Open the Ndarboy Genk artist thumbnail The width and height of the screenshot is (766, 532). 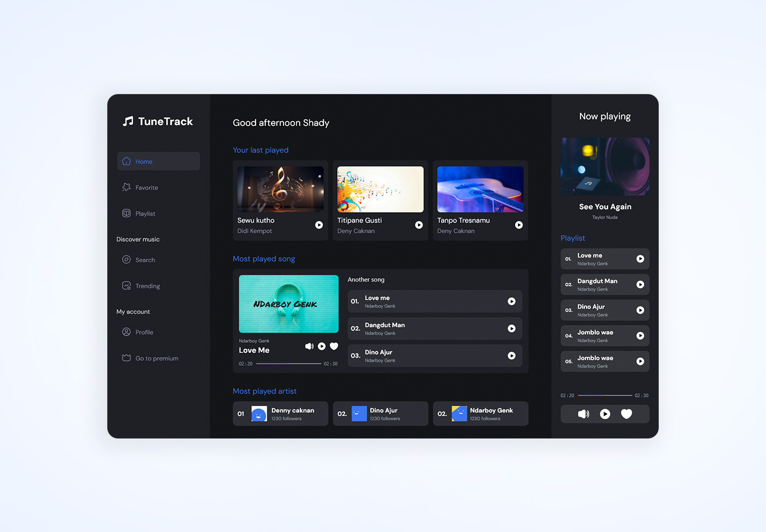[x=460, y=413]
